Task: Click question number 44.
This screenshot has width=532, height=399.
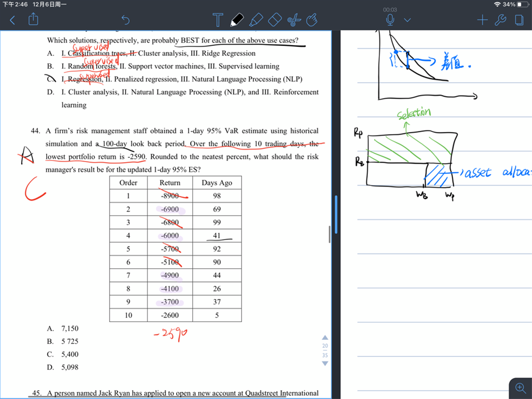Action: point(35,131)
